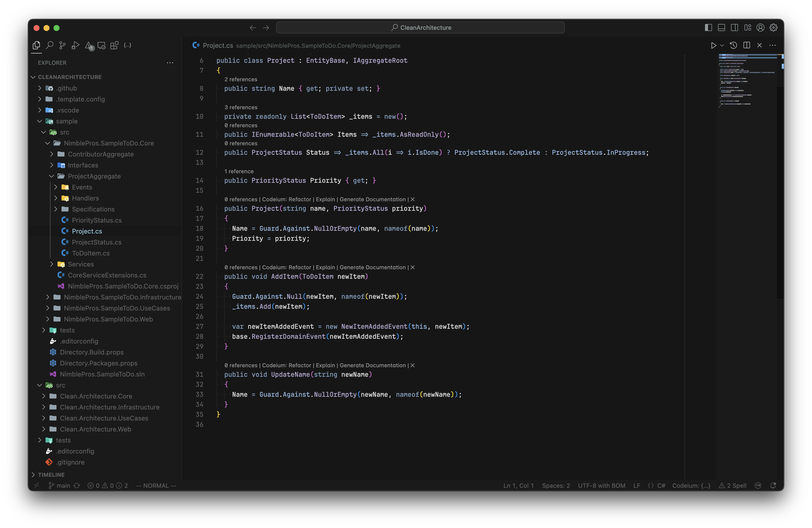Open the file timeline history icon

click(733, 45)
